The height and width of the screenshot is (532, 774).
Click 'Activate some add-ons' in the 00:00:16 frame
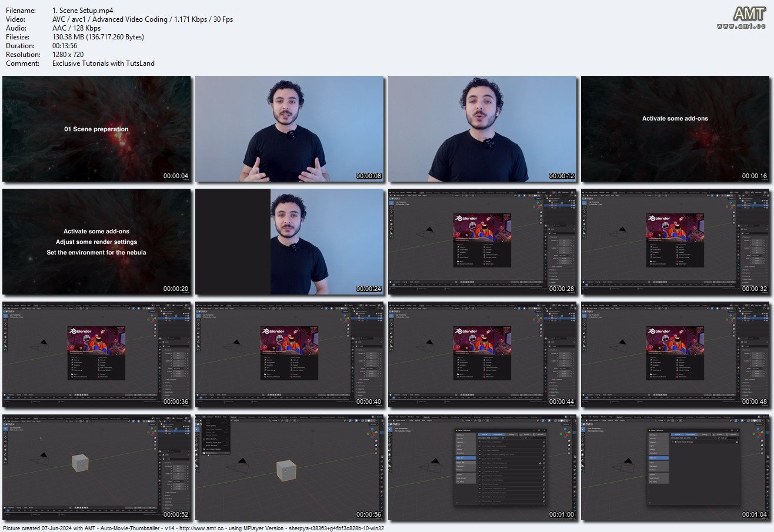coord(675,118)
